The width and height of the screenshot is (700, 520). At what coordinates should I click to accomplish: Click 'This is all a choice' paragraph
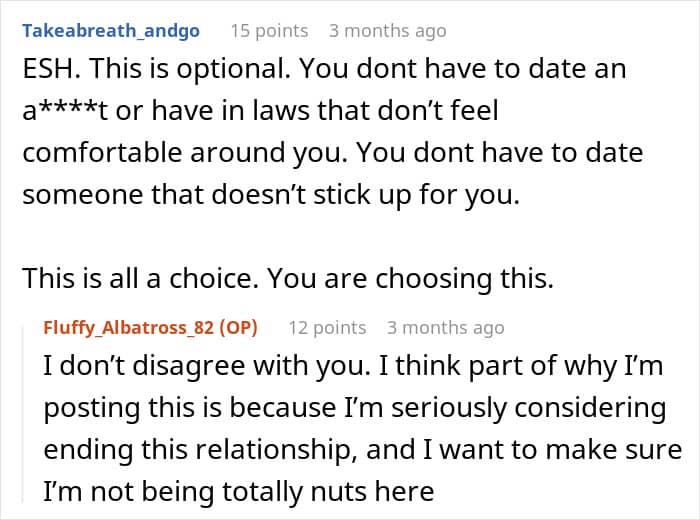[288, 279]
